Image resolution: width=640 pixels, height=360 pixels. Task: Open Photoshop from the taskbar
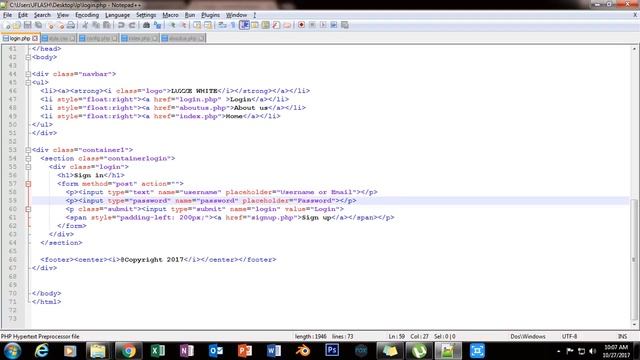[x=332, y=351]
